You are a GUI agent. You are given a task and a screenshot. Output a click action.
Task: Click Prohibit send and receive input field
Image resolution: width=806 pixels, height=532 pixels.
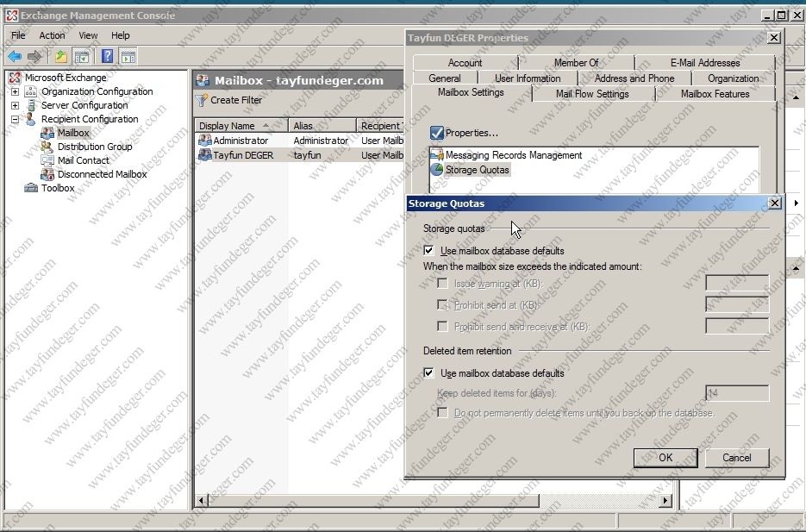[738, 326]
